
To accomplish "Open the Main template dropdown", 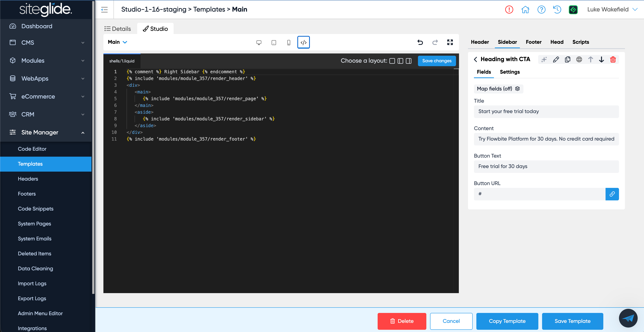I will coord(117,42).
